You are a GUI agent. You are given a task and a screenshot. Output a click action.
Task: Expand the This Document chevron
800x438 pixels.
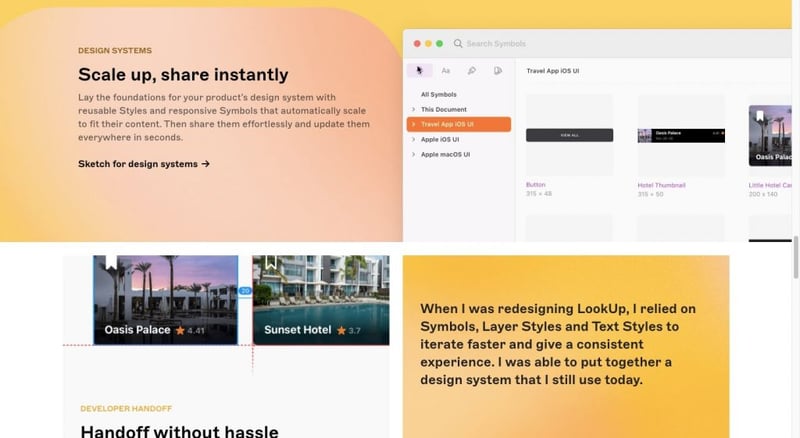coord(413,109)
